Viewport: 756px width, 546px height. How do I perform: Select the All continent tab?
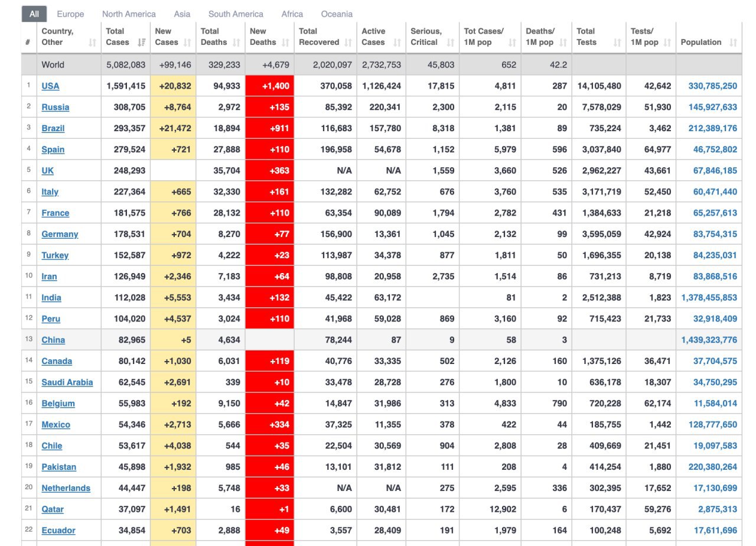[34, 14]
